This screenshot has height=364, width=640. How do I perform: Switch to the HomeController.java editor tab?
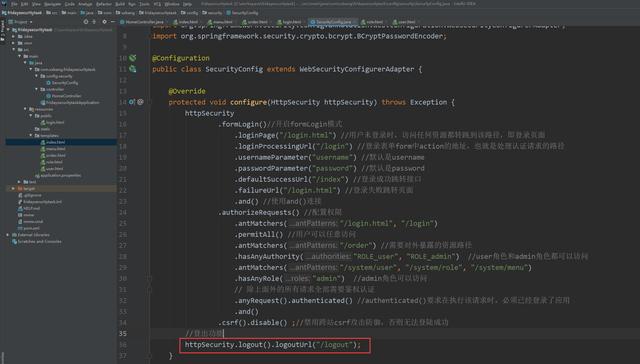[142, 22]
